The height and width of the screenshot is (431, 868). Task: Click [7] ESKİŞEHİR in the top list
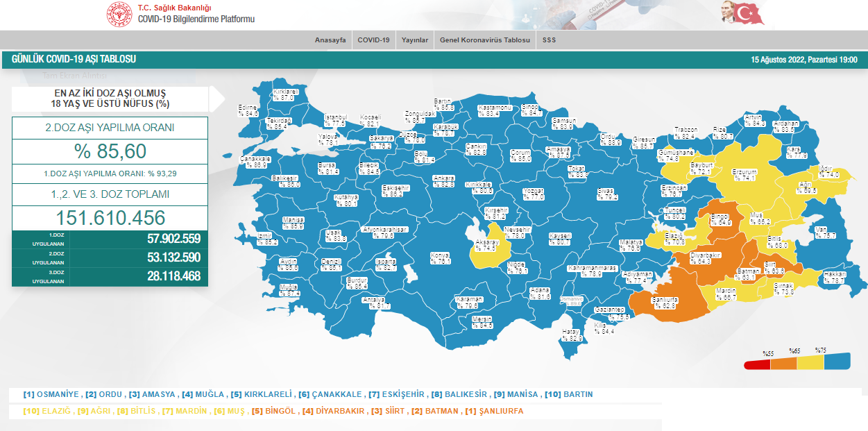tap(396, 394)
